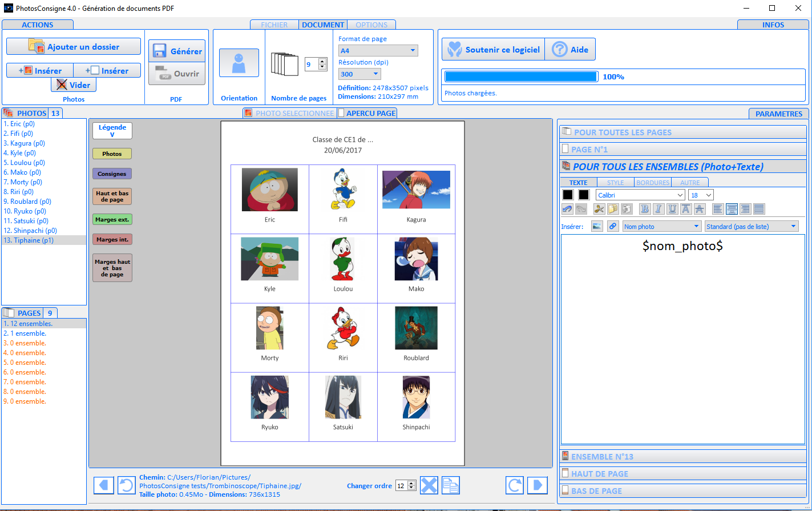Open the Nom photo insert dropdown
This screenshot has height=511, width=812.
[x=661, y=226]
